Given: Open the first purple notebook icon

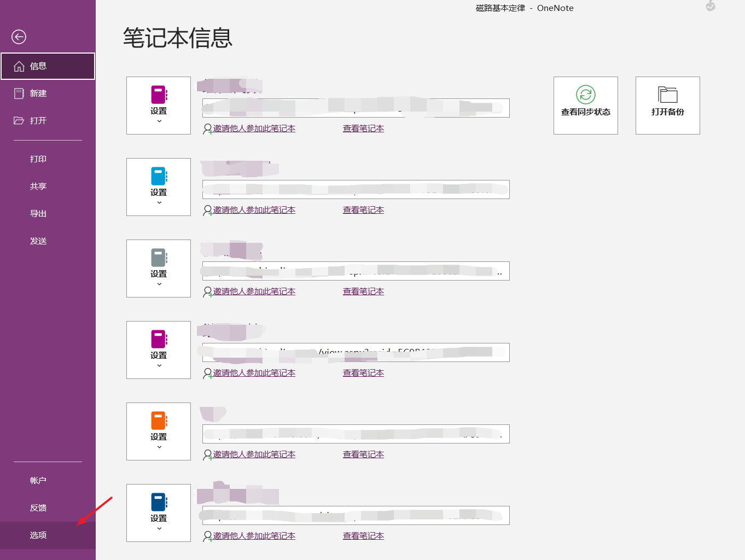Looking at the screenshot, I should [x=159, y=95].
